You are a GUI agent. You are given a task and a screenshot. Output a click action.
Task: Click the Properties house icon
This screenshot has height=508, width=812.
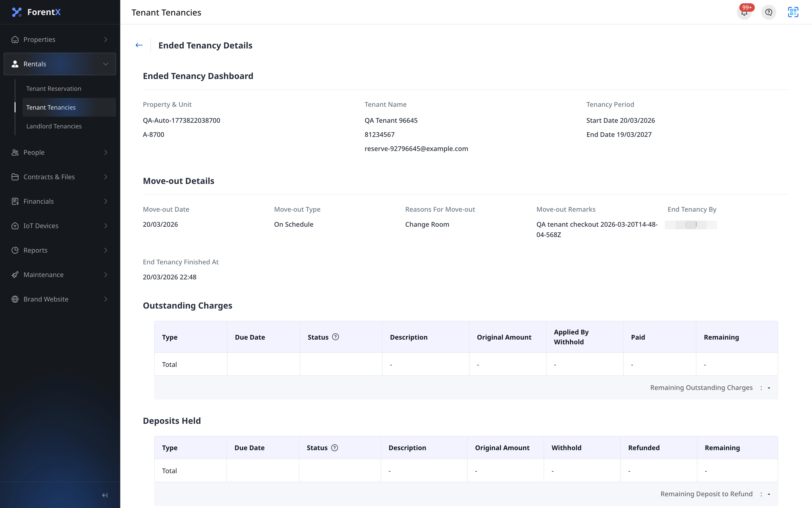[x=15, y=40]
